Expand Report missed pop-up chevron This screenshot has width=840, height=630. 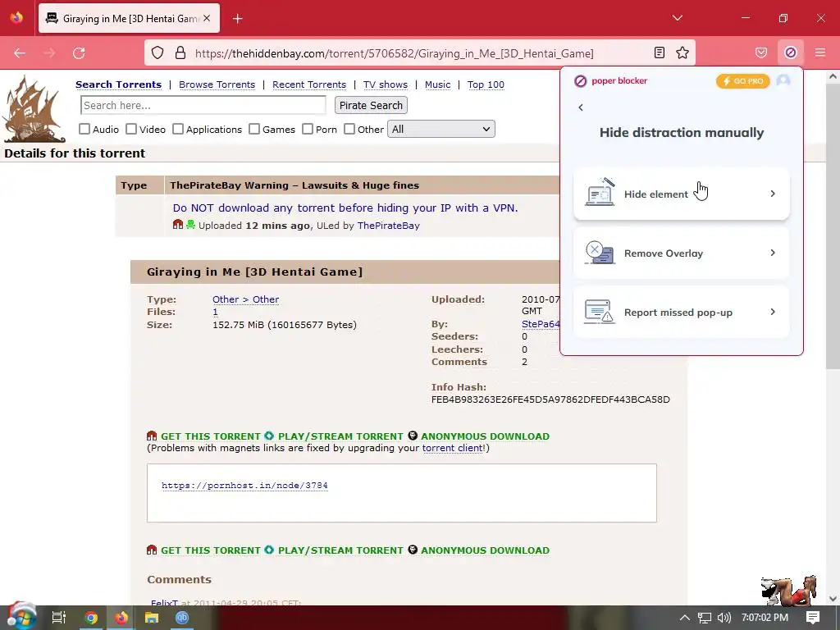point(773,311)
